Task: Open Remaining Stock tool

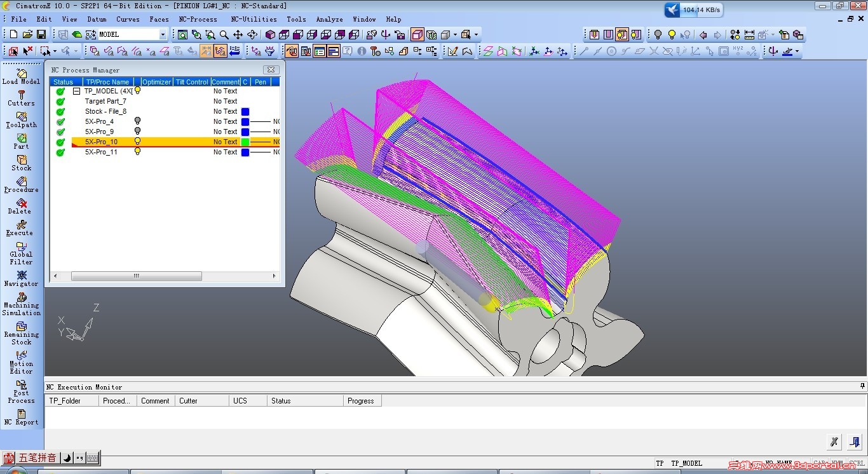Action: (22, 334)
